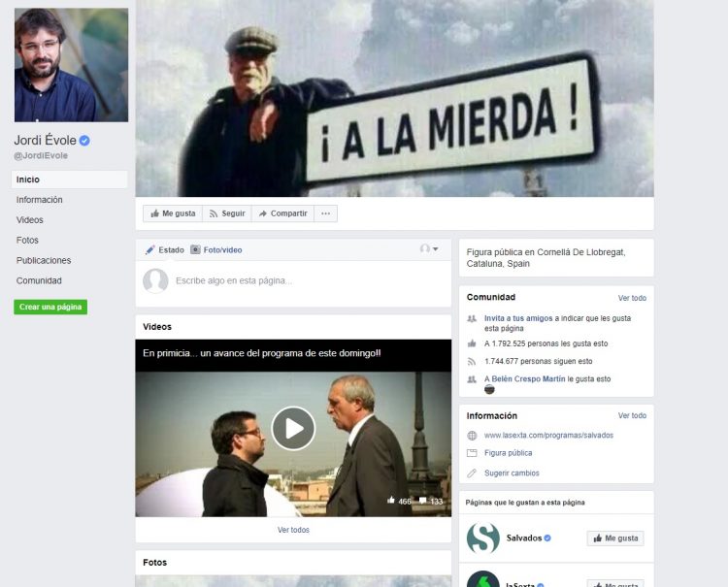The width and height of the screenshot is (728, 587).
Task: Click the Fotos section heading
Action: tap(154, 563)
